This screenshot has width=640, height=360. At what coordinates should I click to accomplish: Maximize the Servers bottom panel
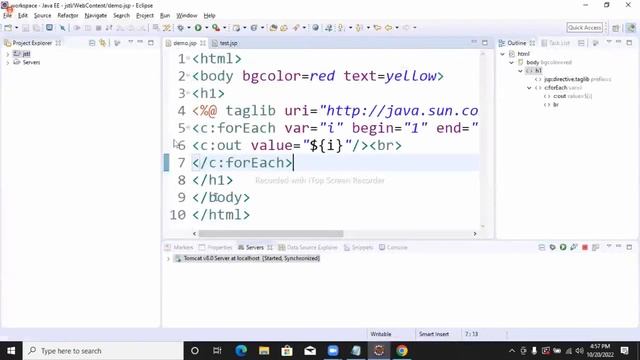[629, 247]
